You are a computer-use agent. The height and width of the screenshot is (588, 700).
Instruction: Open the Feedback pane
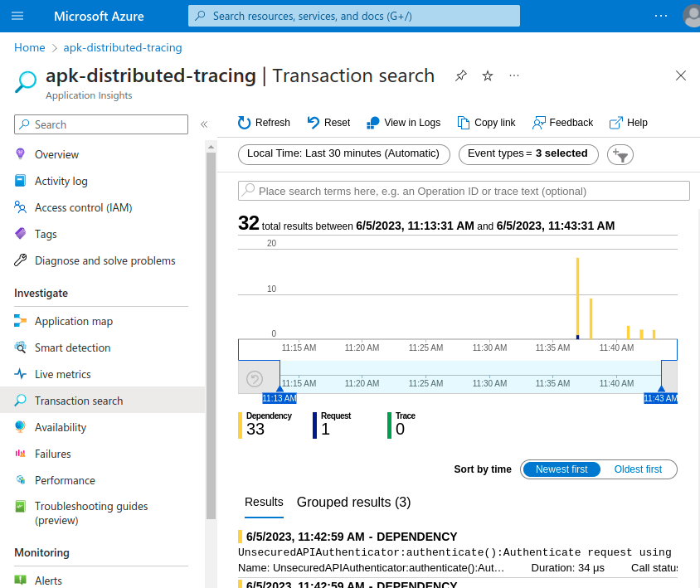point(562,123)
